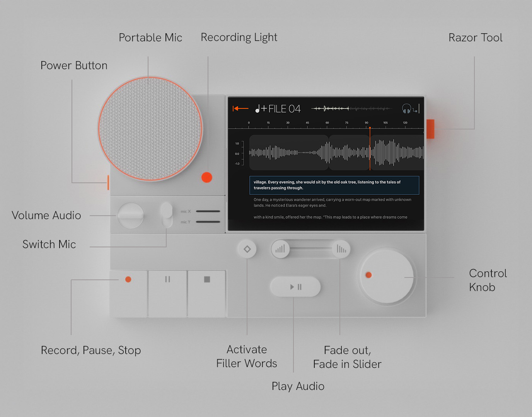Select the middle waveform clip before the playhead
This screenshot has width=532, height=417.
tap(349, 152)
